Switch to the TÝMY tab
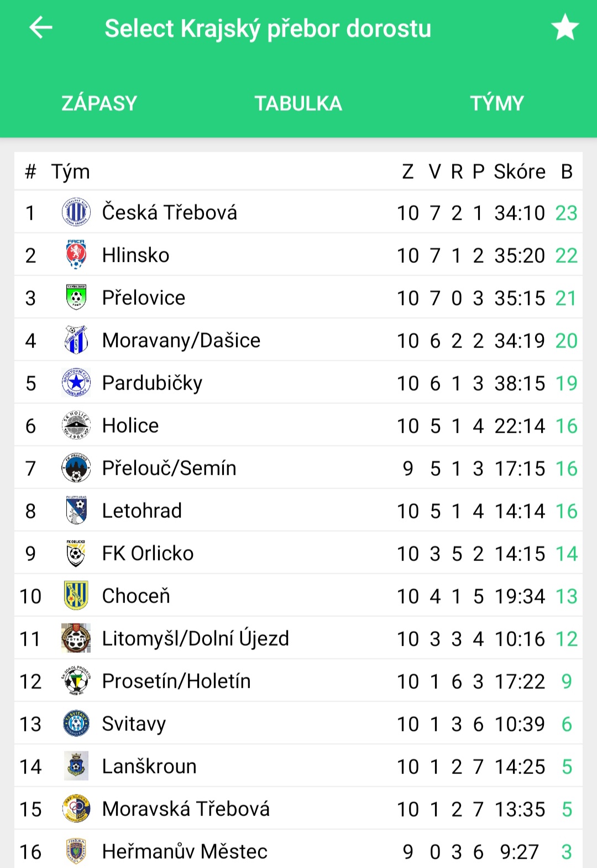 497,103
